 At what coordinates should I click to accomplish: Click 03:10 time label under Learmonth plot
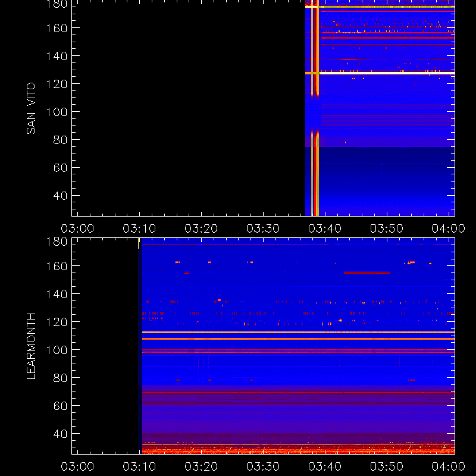[x=139, y=466]
